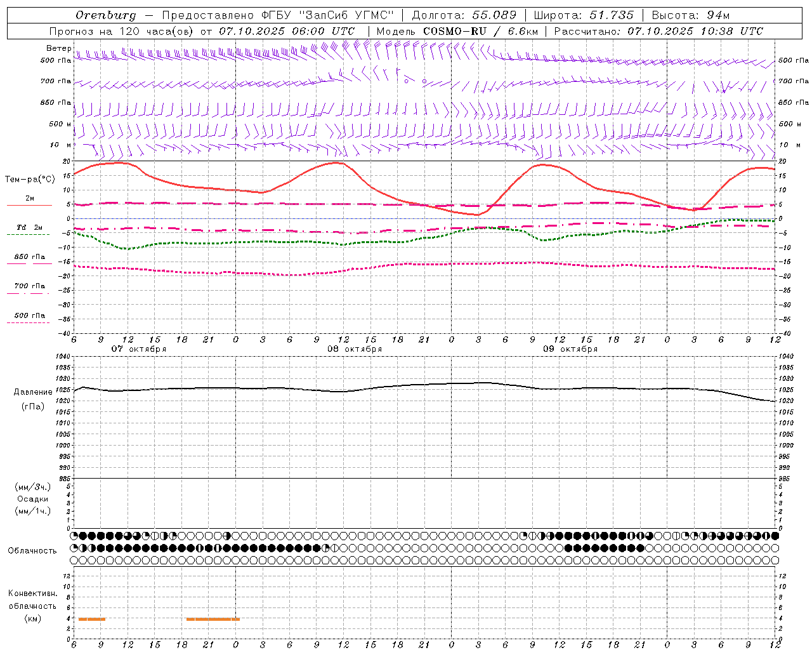This screenshot has width=812, height=650.
Task: Select the 'Широта: 51.735' header value
Action: [584, 15]
